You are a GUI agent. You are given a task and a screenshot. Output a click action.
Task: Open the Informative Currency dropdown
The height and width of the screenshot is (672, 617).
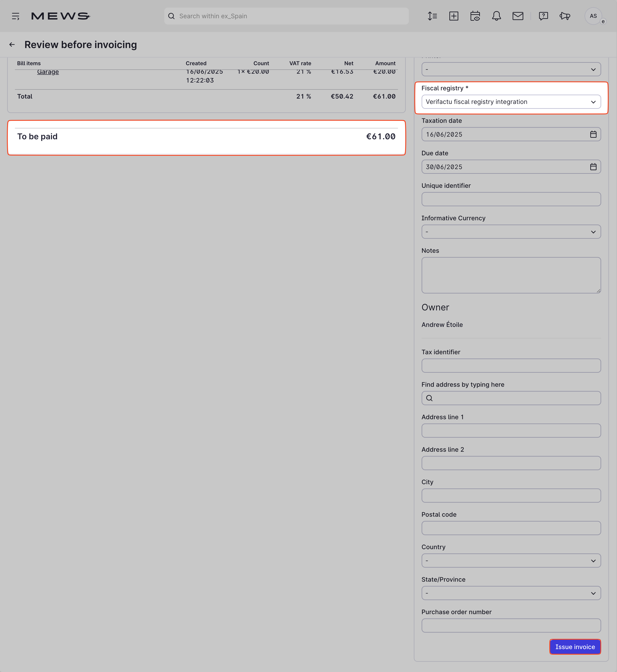pyautogui.click(x=511, y=232)
